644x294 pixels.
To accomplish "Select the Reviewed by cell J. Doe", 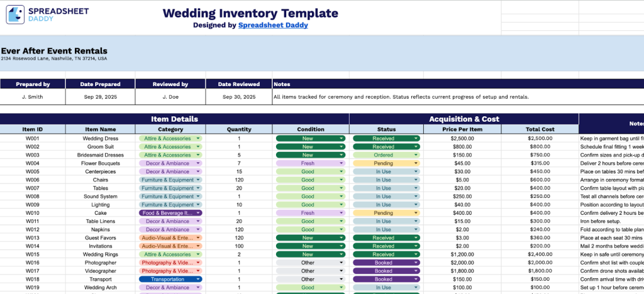I will pyautogui.click(x=170, y=97).
